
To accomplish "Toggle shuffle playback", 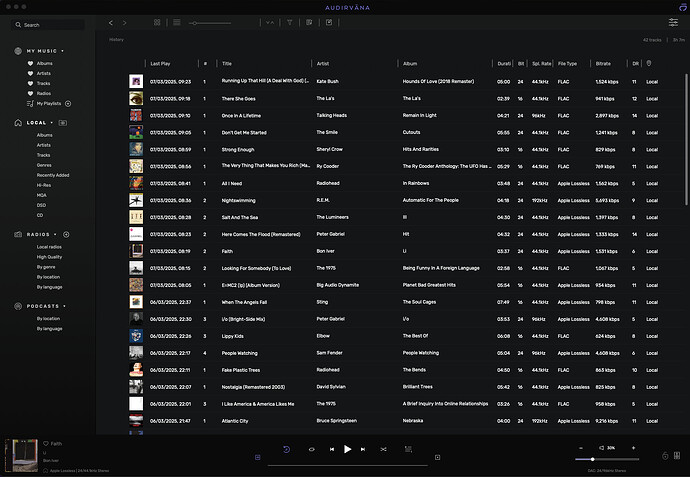I will pos(383,449).
